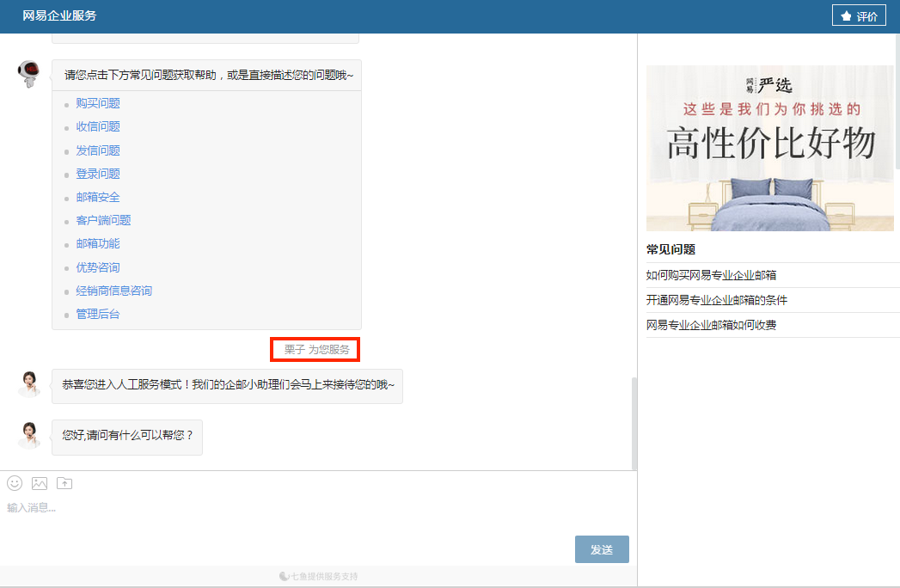Screen dimensions: 900x588
Task: Open FAQ 网易专业企业邮箱如何收费
Action: click(x=711, y=325)
